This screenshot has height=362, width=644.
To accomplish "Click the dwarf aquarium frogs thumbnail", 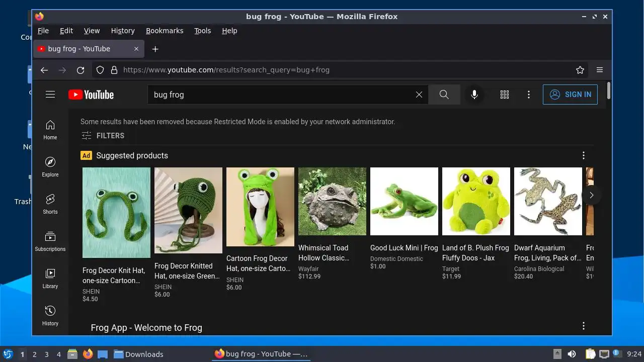I will point(548,201).
